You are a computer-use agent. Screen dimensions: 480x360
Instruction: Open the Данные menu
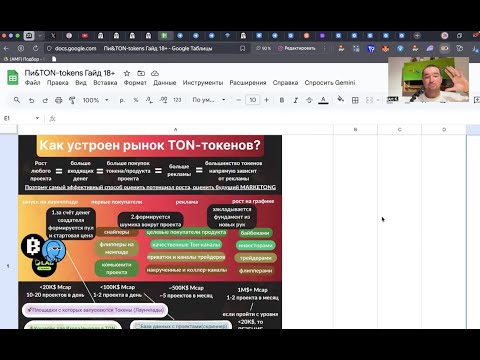tap(165, 83)
